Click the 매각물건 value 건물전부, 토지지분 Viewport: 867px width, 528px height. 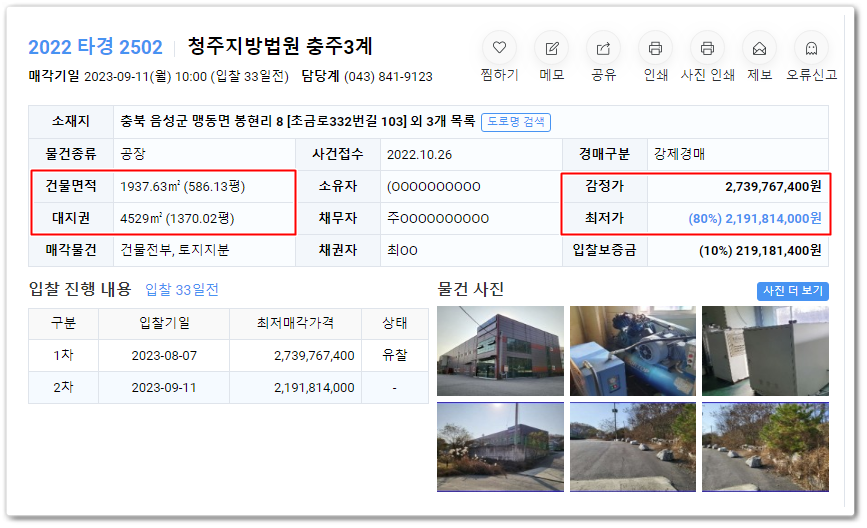tap(175, 250)
